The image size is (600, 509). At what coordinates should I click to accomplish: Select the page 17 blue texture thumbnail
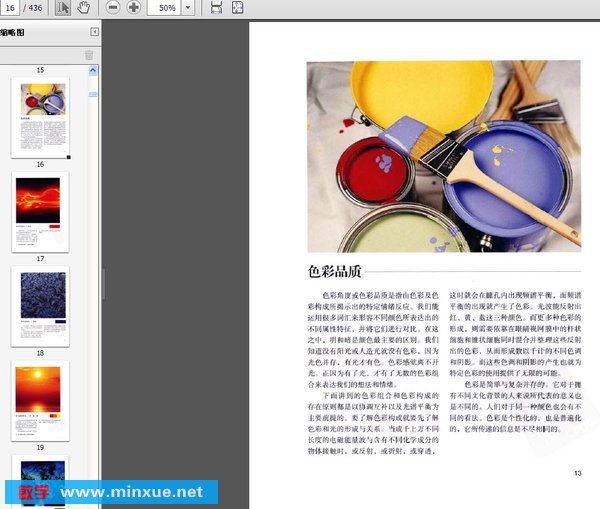41,307
